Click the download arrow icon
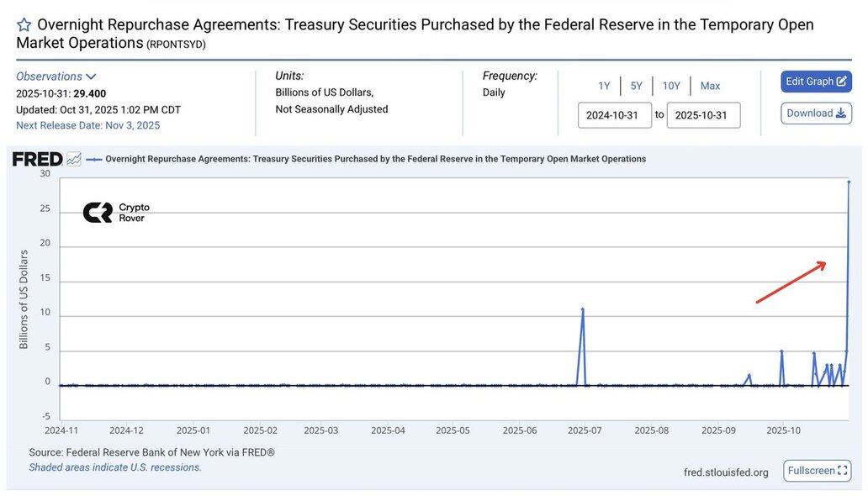This screenshot has width=868, height=496. tap(841, 113)
